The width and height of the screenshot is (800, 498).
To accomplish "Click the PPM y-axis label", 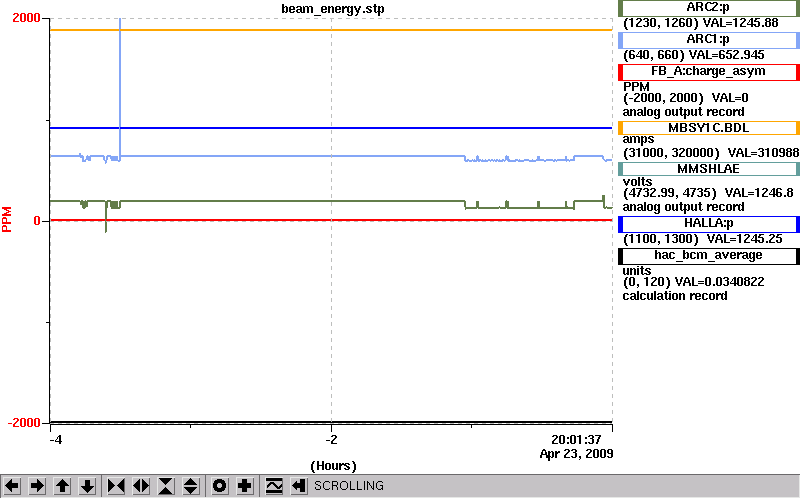I will (x=7, y=219).
